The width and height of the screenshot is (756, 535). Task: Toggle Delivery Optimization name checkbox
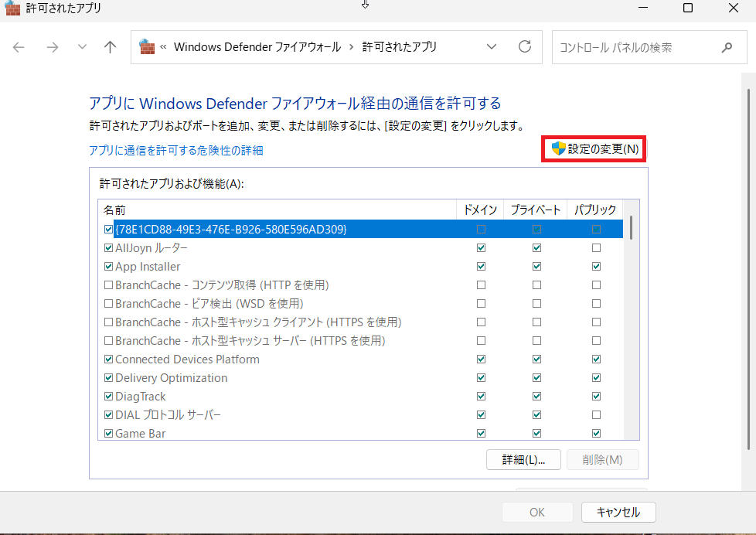point(108,378)
